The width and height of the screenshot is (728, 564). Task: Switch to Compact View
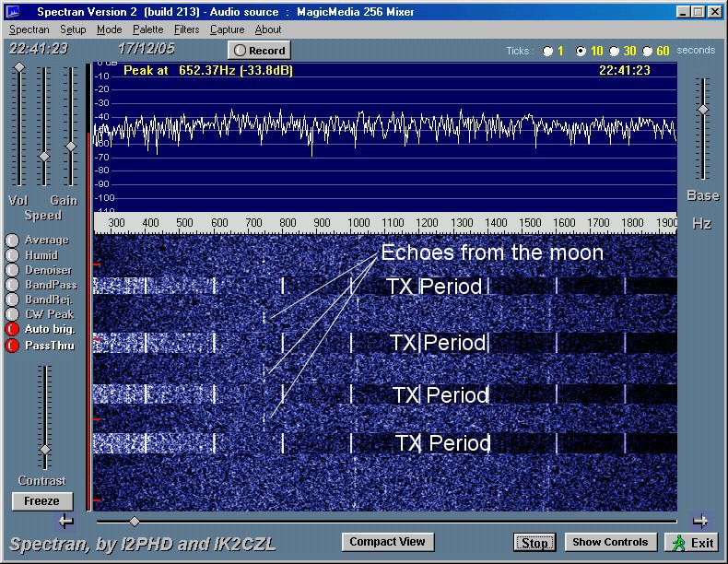[387, 542]
